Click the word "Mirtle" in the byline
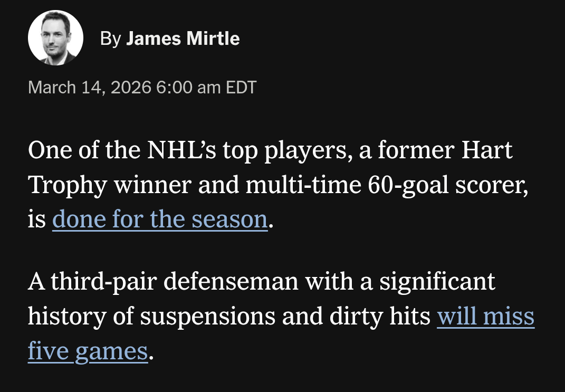 213,39
